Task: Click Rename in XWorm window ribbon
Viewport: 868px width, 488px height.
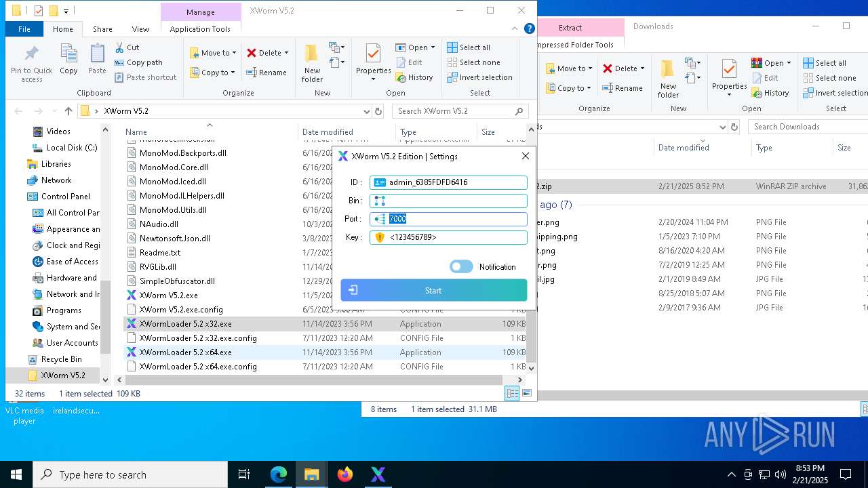Action: pos(266,73)
